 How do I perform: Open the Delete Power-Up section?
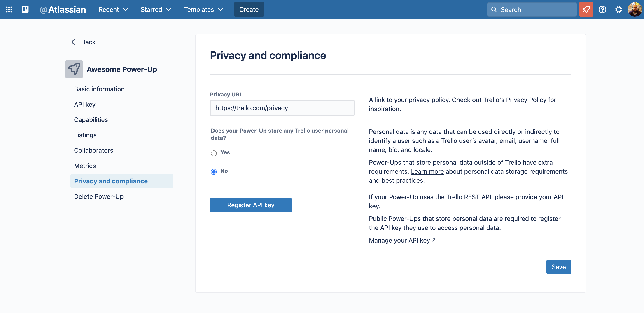point(99,196)
